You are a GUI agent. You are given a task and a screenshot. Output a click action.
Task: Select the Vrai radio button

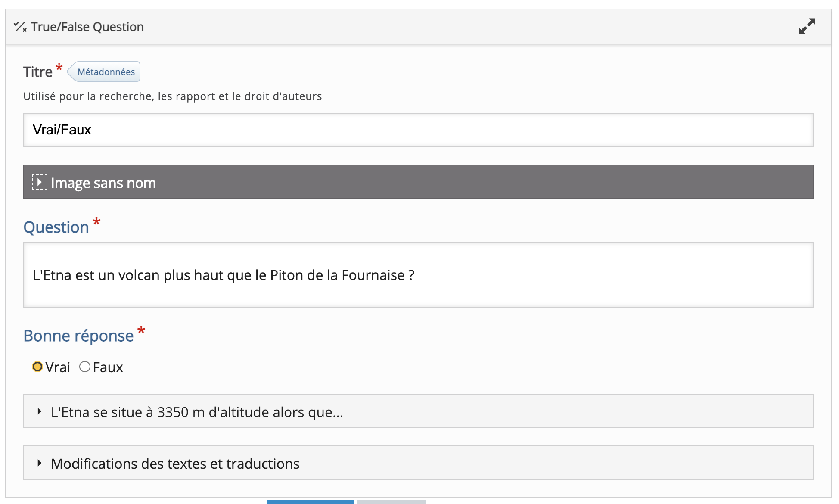[x=37, y=367]
